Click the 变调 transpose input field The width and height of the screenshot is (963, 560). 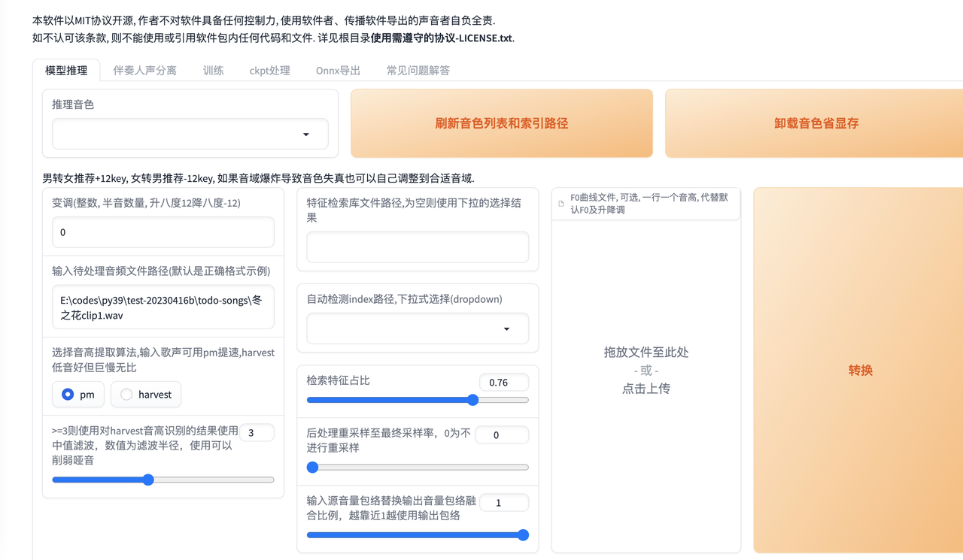tap(163, 232)
